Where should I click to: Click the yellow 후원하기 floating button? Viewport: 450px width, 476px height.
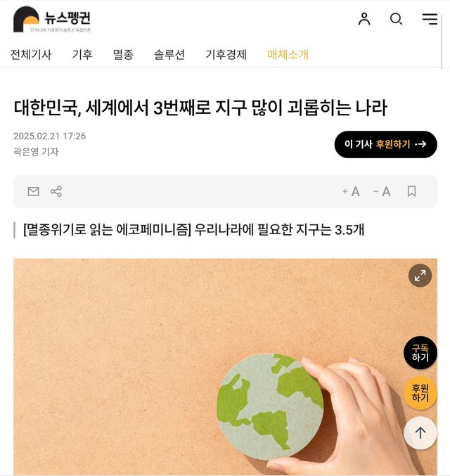(420, 393)
